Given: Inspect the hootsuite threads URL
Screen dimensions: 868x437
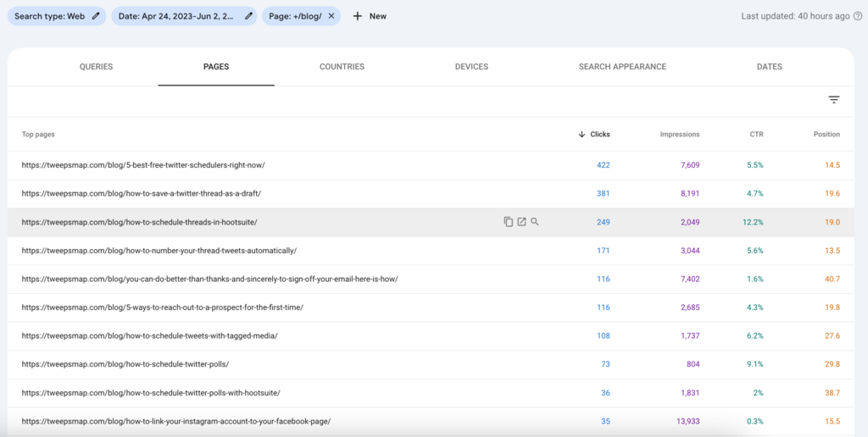Looking at the screenshot, I should point(535,222).
